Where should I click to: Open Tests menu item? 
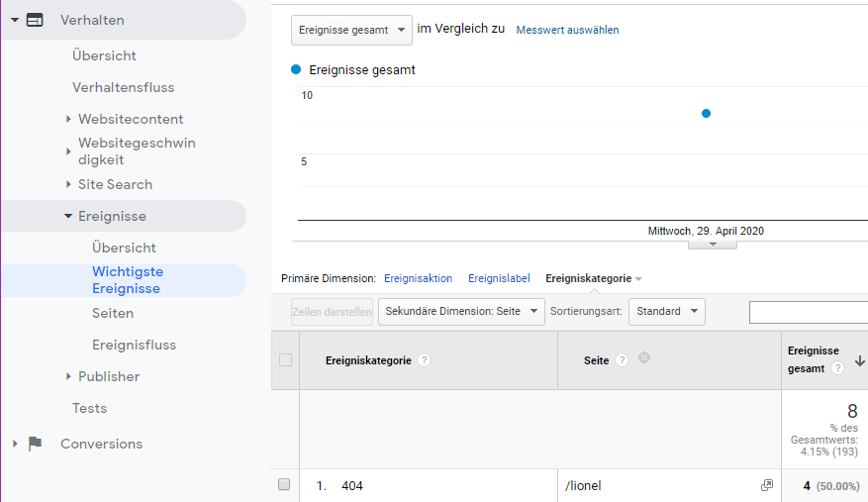89,408
